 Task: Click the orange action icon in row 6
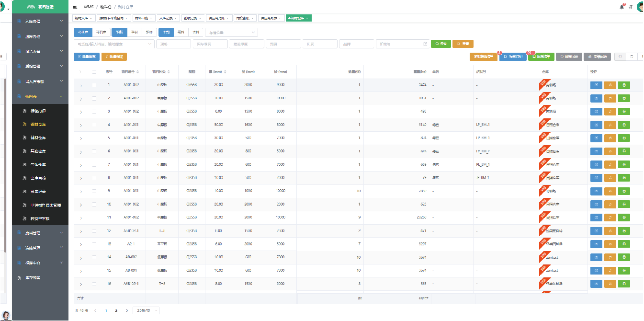[610, 151]
